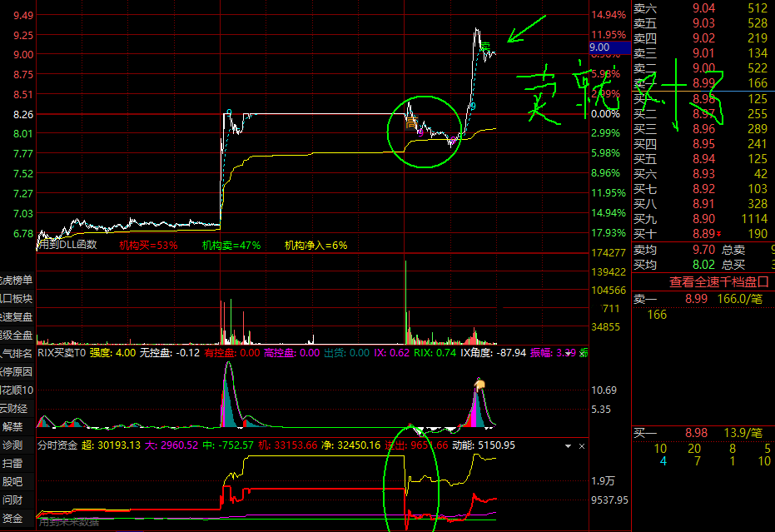Click the 出货: 0.00 value

tap(346, 353)
